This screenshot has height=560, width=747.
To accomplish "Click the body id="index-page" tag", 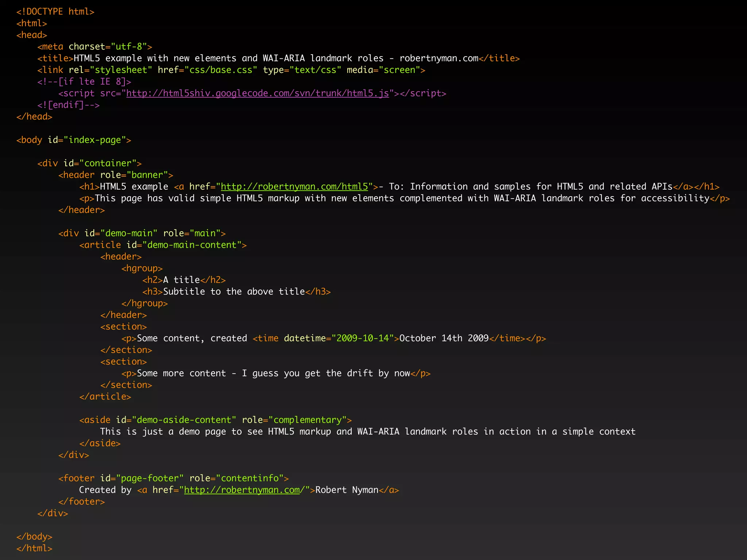I will 74,140.
